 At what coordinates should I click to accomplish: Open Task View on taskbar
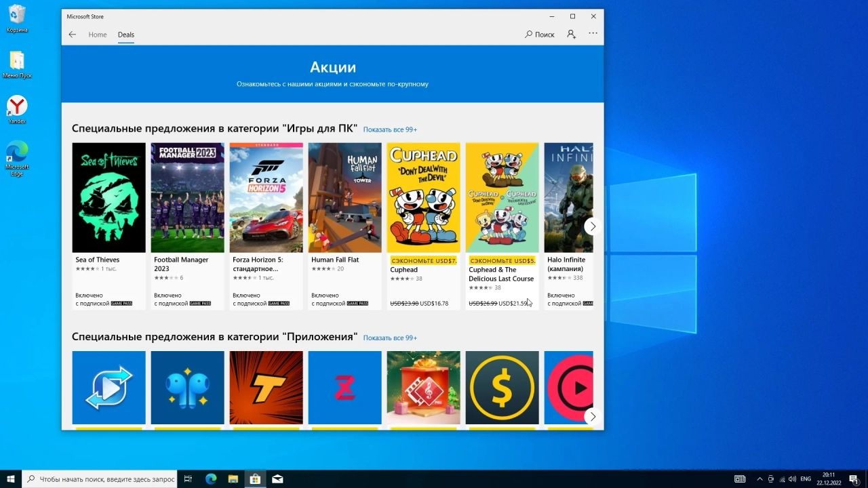click(x=189, y=479)
